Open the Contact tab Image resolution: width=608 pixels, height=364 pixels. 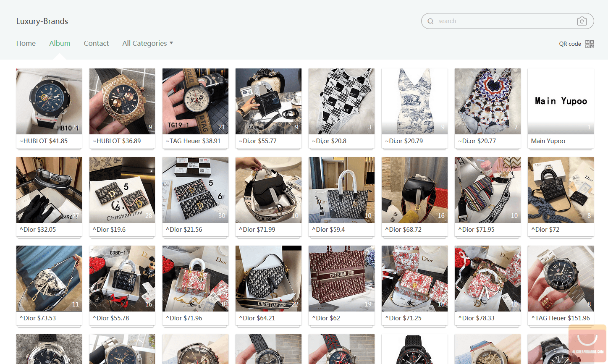point(96,43)
